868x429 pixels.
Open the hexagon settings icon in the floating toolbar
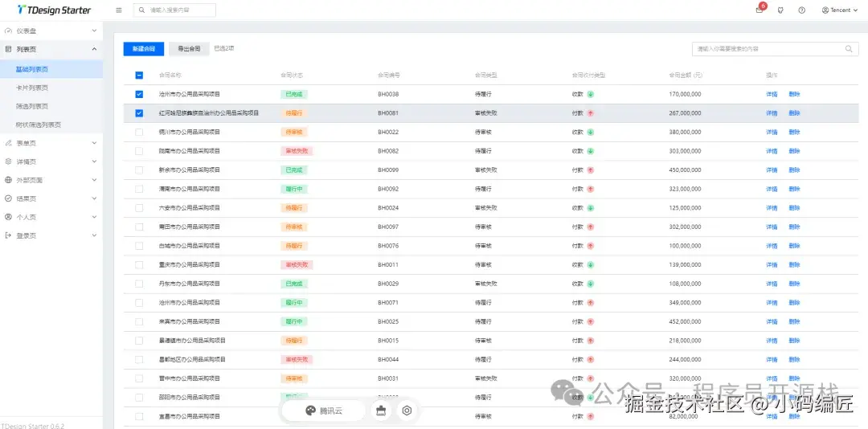407,411
